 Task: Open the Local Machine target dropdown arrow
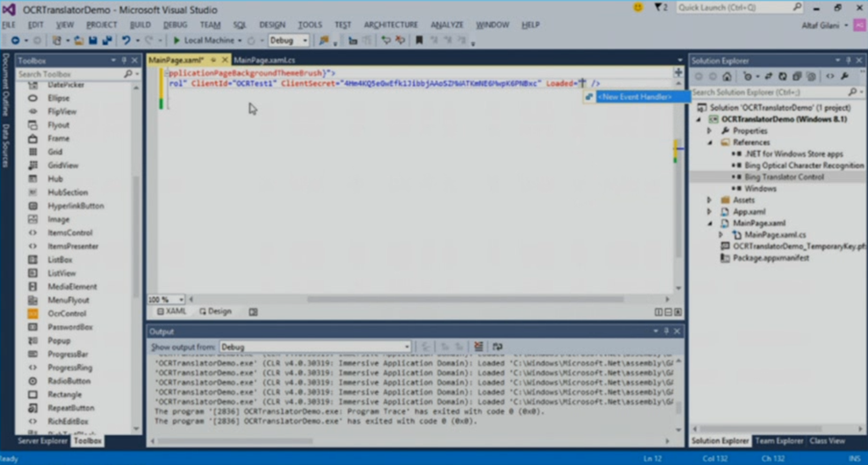click(x=240, y=41)
